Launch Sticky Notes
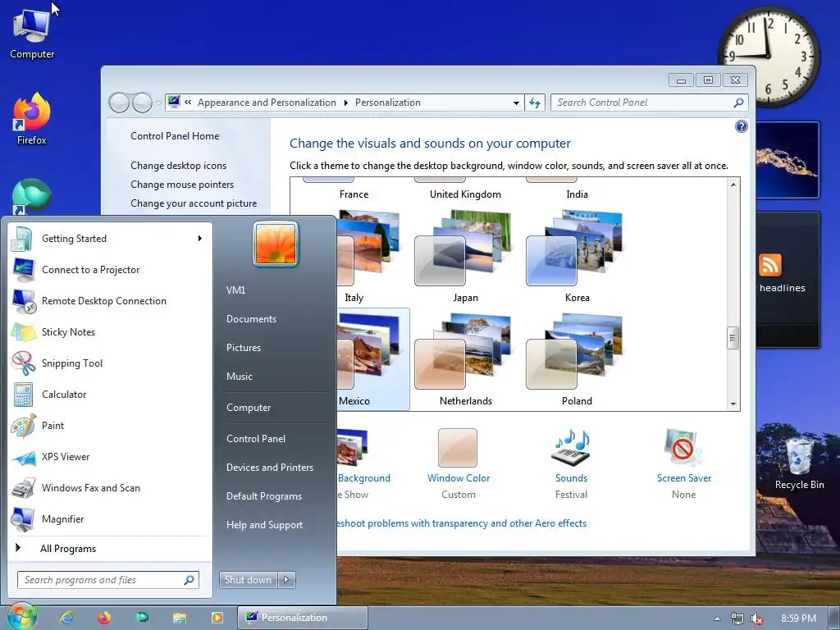 point(110,331)
